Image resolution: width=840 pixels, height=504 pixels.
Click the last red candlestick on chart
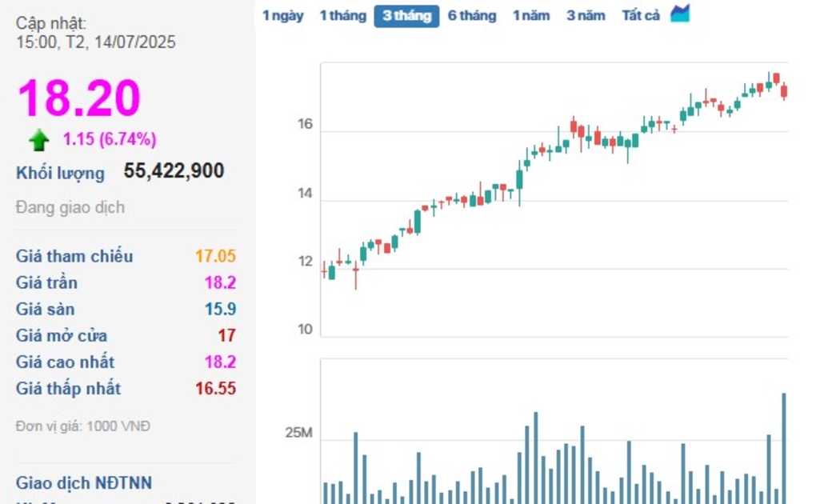coord(784,91)
